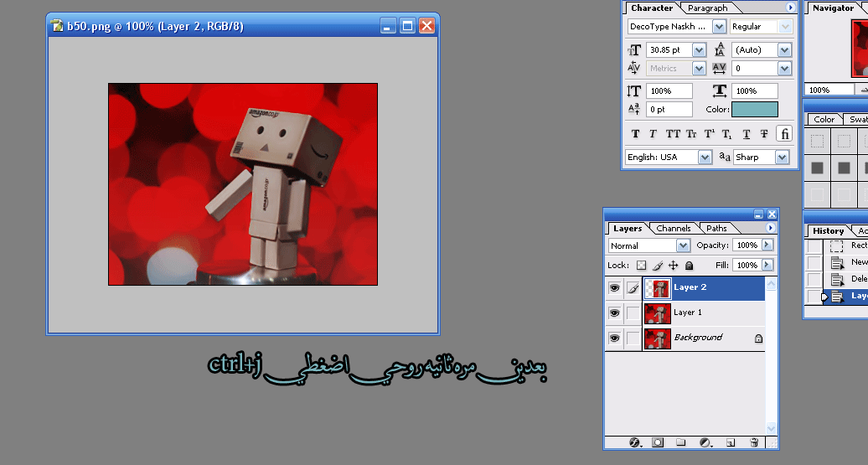Toggle visibility of Layer 1
Screen dimensions: 868x465
pos(614,313)
